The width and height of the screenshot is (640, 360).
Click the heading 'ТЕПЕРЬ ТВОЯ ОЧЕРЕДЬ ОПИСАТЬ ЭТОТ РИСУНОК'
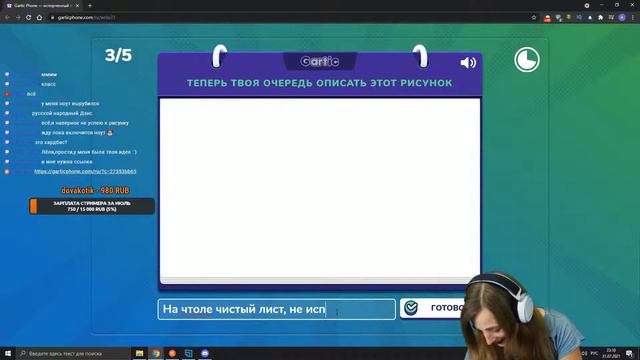[x=320, y=83]
